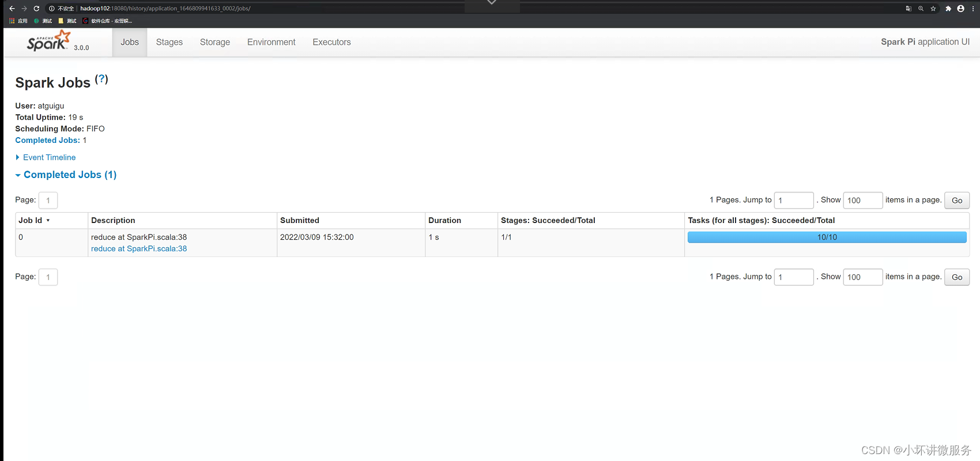Click the Apache Spark logo
This screenshot has width=980, height=461.
(48, 41)
